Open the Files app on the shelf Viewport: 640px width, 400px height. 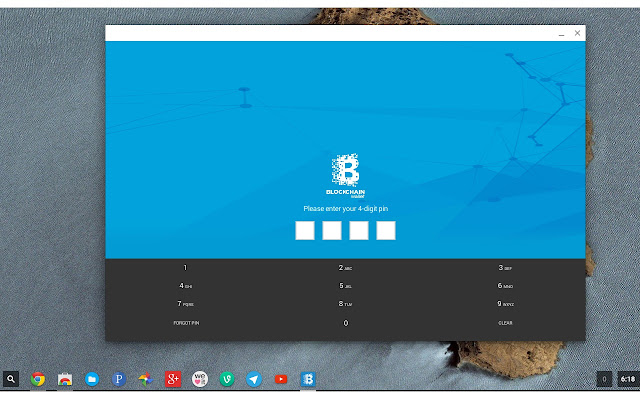coord(92,379)
